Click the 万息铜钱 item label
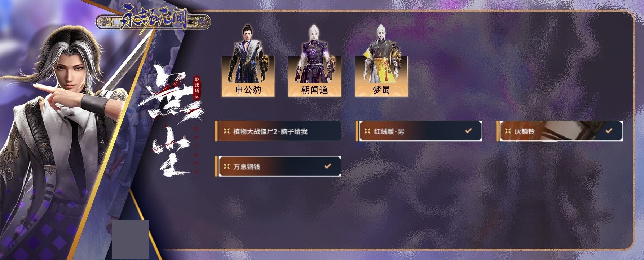This screenshot has width=644, height=260. coord(247,167)
